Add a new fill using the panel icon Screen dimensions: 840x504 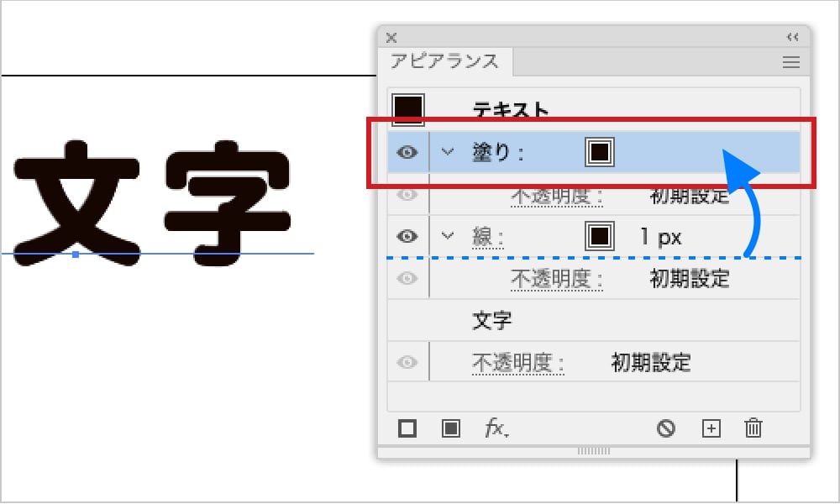click(x=451, y=428)
